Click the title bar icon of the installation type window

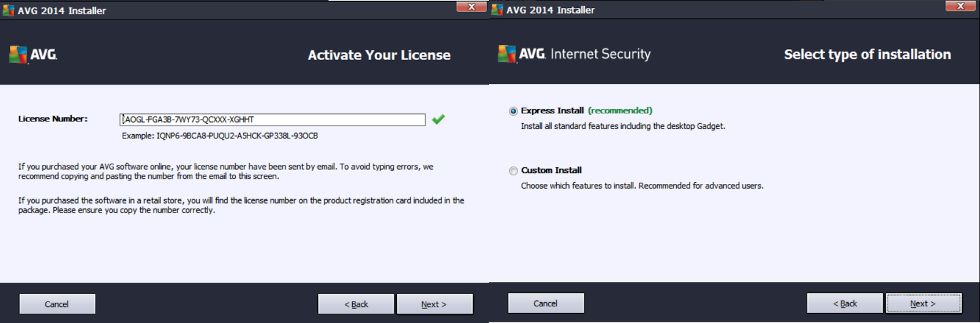click(x=497, y=10)
